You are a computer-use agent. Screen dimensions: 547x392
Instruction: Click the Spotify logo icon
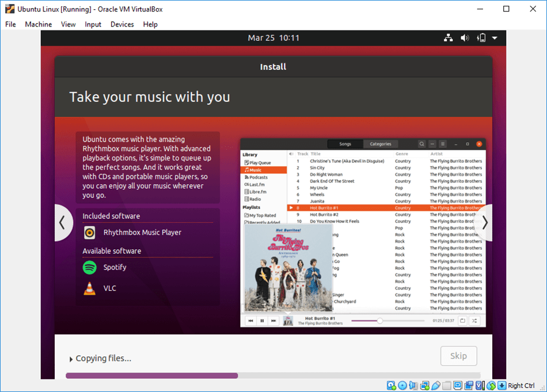point(90,268)
